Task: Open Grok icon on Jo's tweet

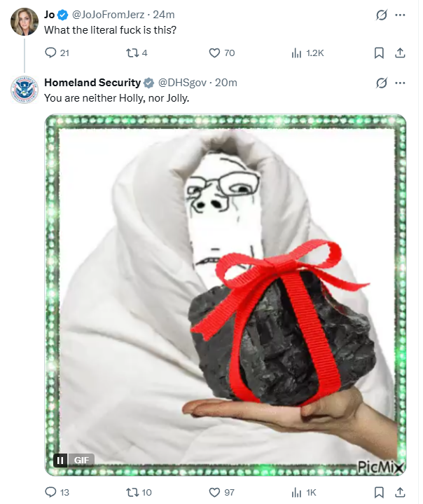Action: [x=381, y=15]
